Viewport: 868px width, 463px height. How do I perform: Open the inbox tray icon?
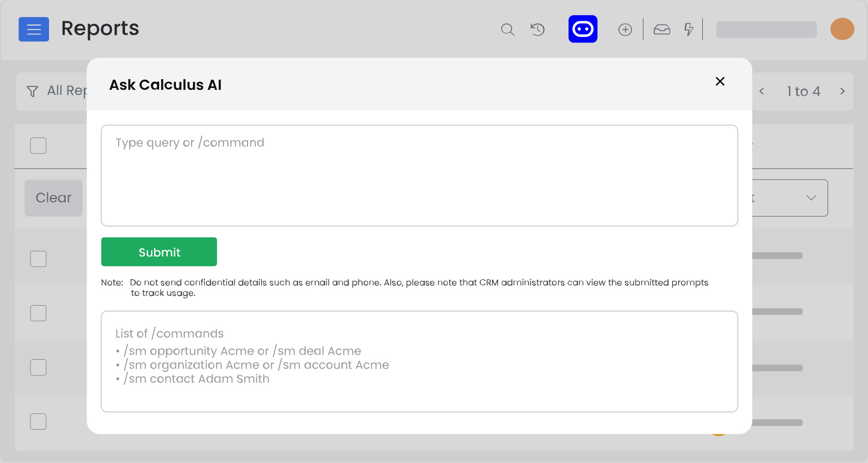(662, 30)
